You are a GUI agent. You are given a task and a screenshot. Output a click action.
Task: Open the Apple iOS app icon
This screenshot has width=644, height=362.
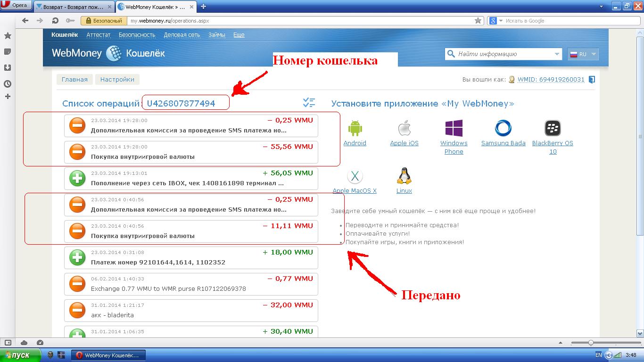pyautogui.click(x=404, y=128)
